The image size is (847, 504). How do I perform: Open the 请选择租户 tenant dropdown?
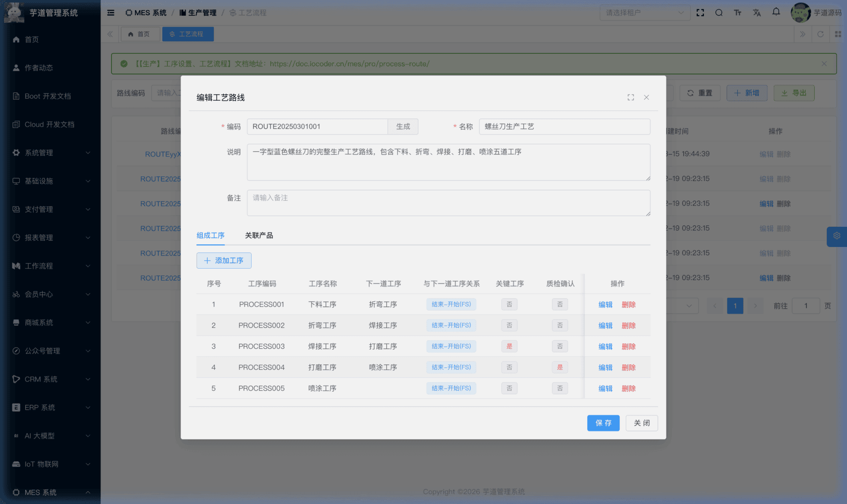[644, 13]
